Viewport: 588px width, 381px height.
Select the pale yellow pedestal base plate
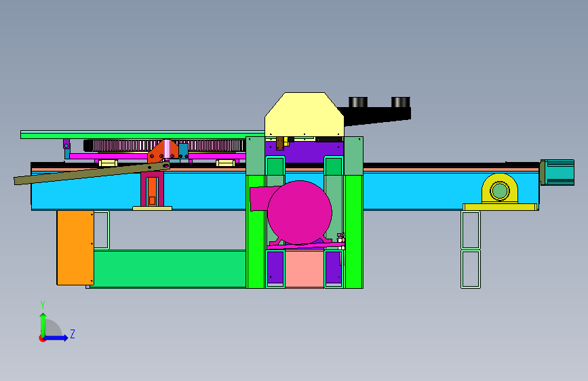[x=152, y=208]
